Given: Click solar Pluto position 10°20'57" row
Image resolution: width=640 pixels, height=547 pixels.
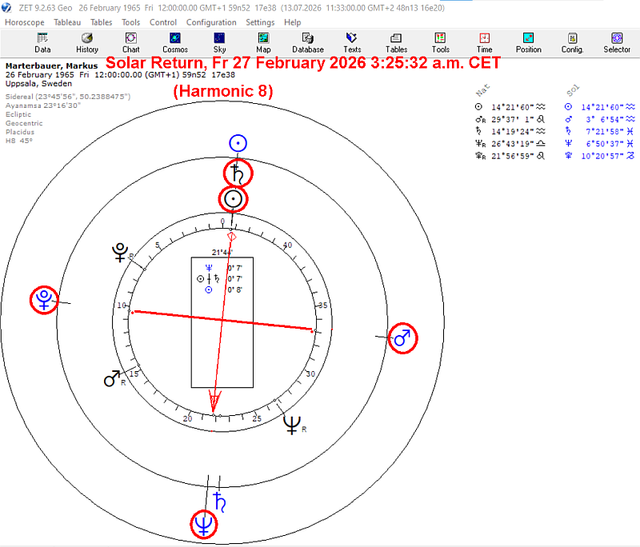Looking at the screenshot, I should pyautogui.click(x=600, y=156).
